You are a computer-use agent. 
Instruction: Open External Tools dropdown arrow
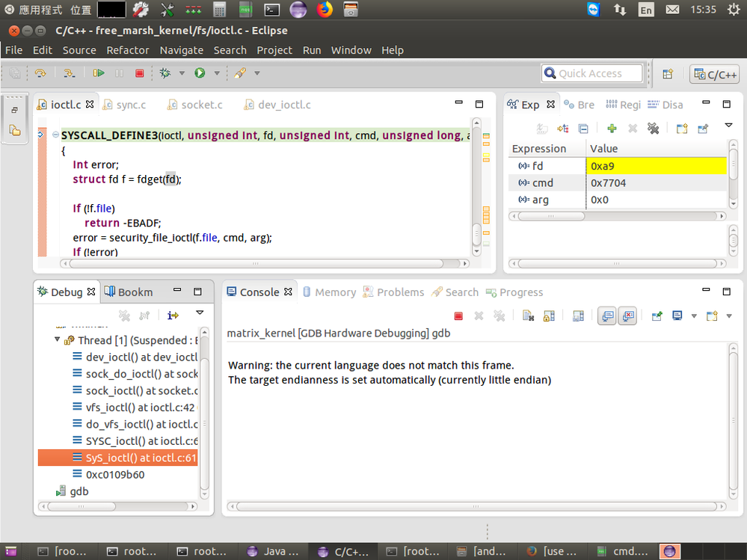tap(257, 73)
